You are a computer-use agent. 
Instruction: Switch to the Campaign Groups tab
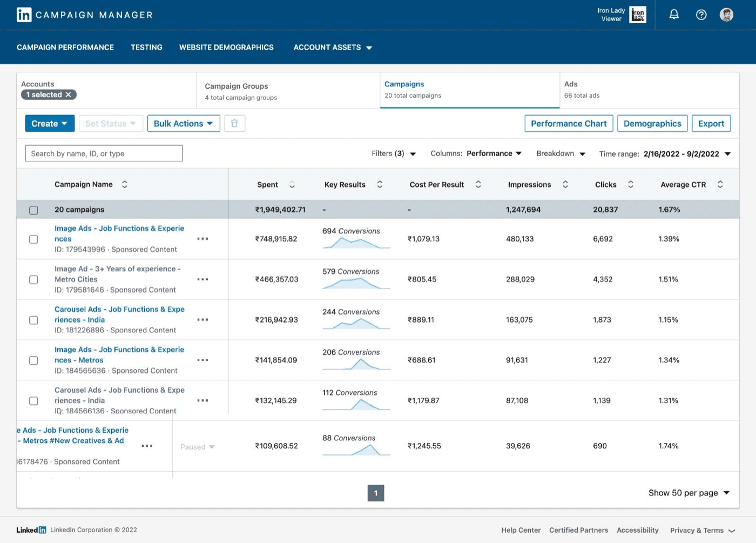click(288, 91)
